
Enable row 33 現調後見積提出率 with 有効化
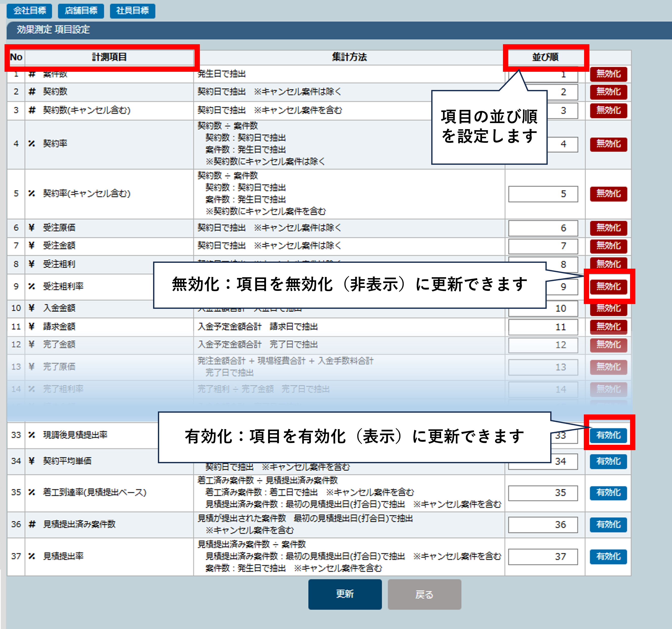[x=608, y=435]
